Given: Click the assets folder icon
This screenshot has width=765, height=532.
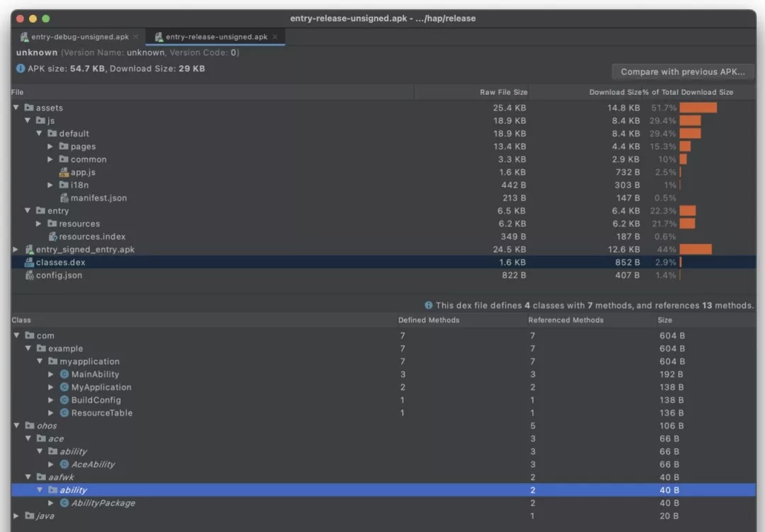Looking at the screenshot, I should point(29,108).
